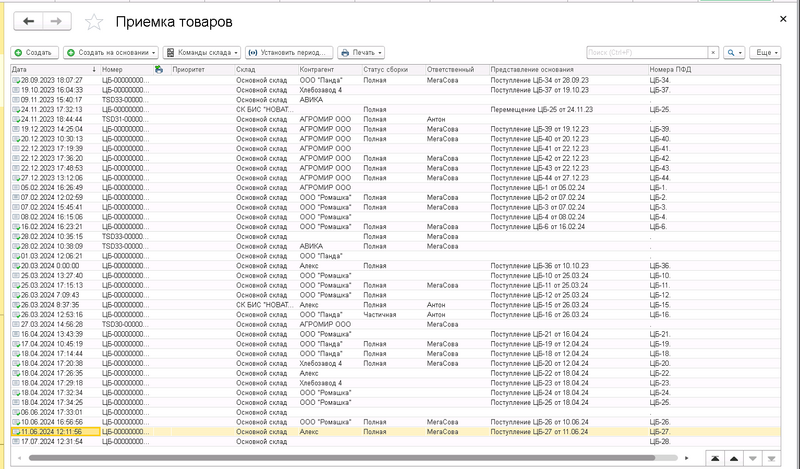Click scroll right arrow on horizontal scrollbar
The height and width of the screenshot is (469, 800).
pos(688,457)
